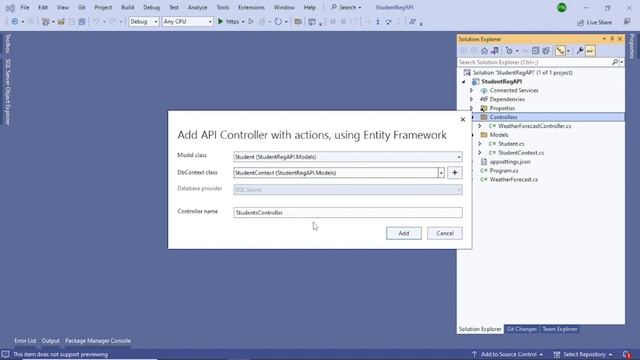Click the notifications icon in status bar
Image resolution: width=640 pixels, height=360 pixels.
pos(627,354)
